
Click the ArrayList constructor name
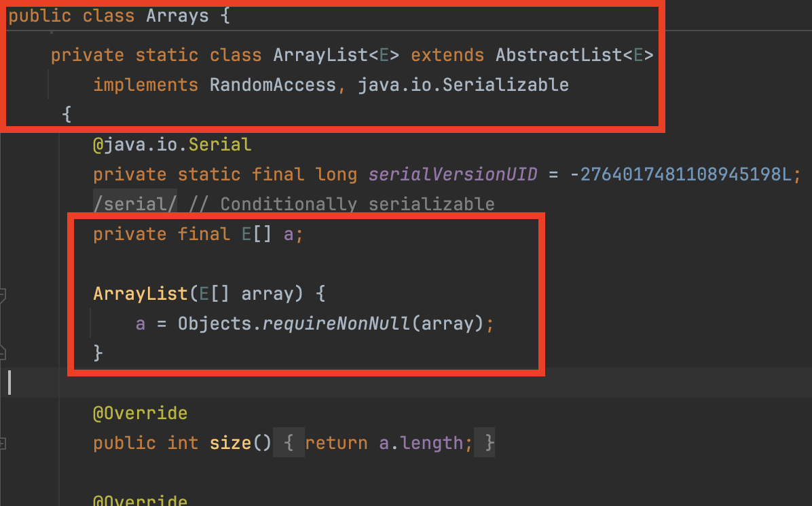tap(141, 294)
